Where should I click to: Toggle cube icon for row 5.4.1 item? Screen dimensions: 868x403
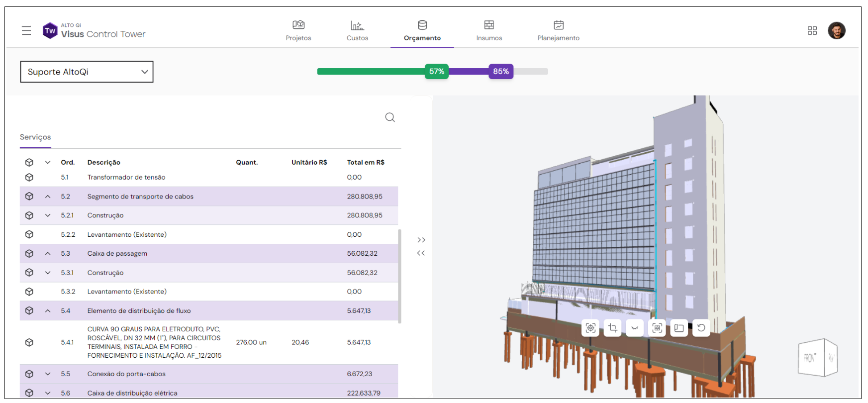click(x=29, y=342)
